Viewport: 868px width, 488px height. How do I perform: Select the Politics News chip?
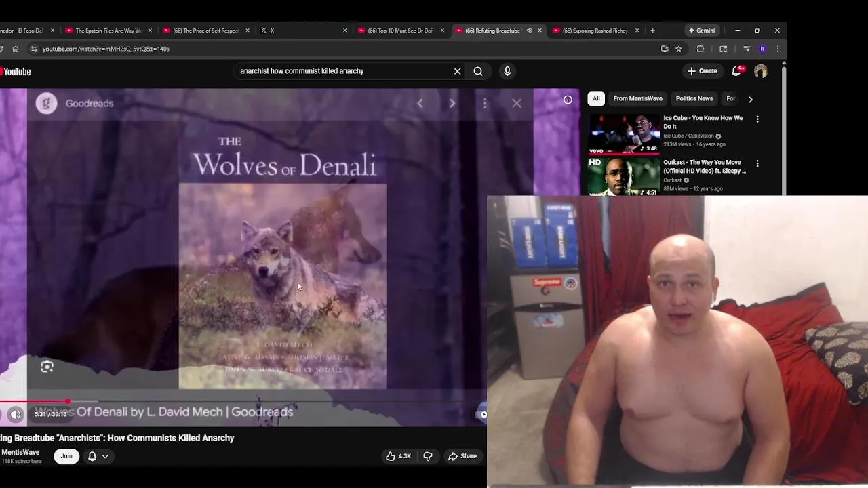click(x=694, y=99)
